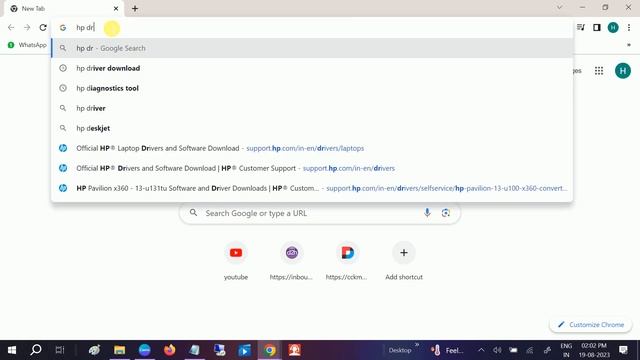Open the volume control in tray

[497, 350]
